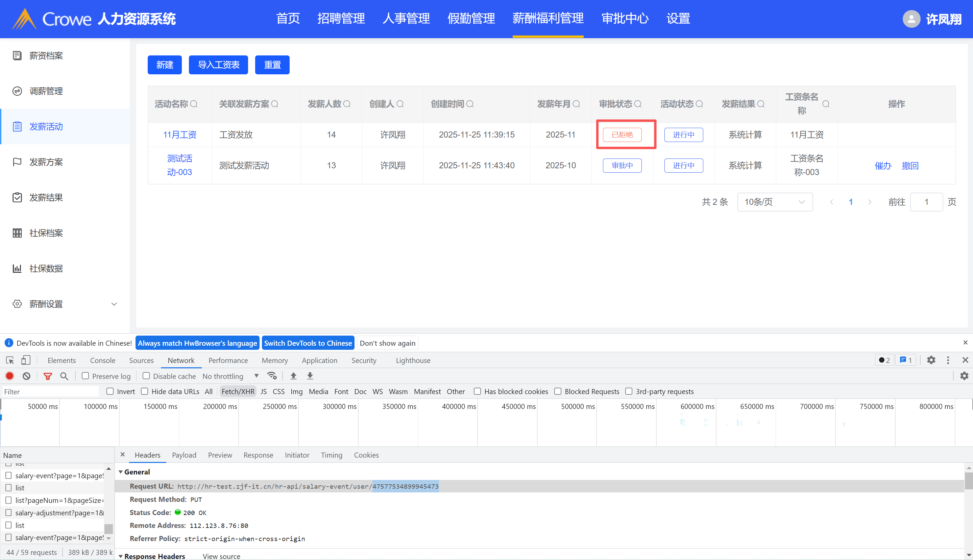
Task: Enable the Preserve log checkbox
Action: pos(86,376)
